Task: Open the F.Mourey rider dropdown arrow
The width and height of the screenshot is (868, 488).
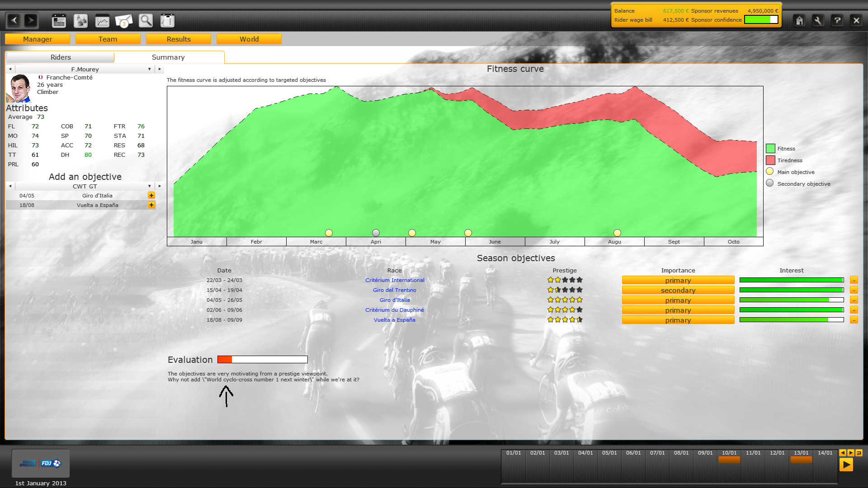Action: (149, 69)
